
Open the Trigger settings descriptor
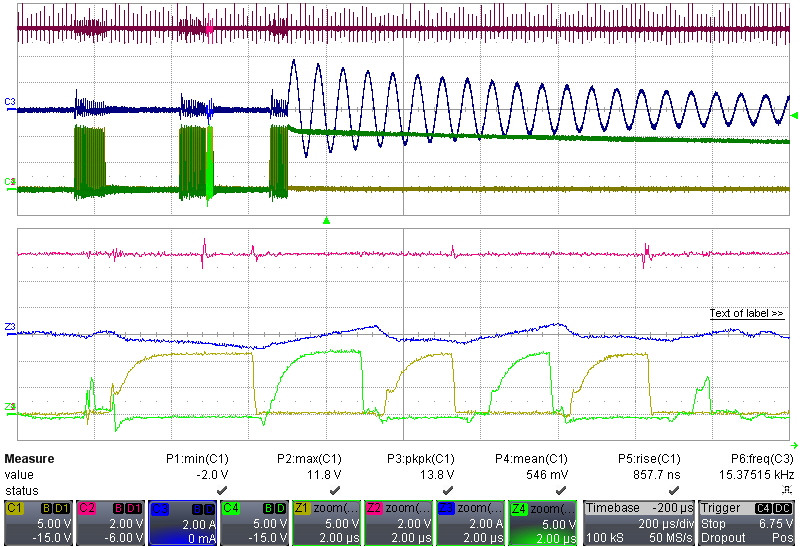pyautogui.click(x=747, y=523)
